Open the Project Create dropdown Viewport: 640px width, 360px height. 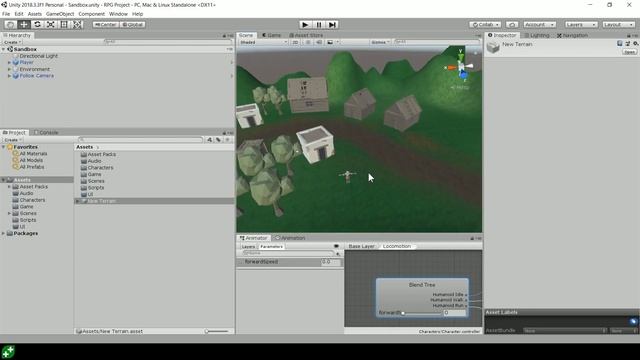coord(12,140)
